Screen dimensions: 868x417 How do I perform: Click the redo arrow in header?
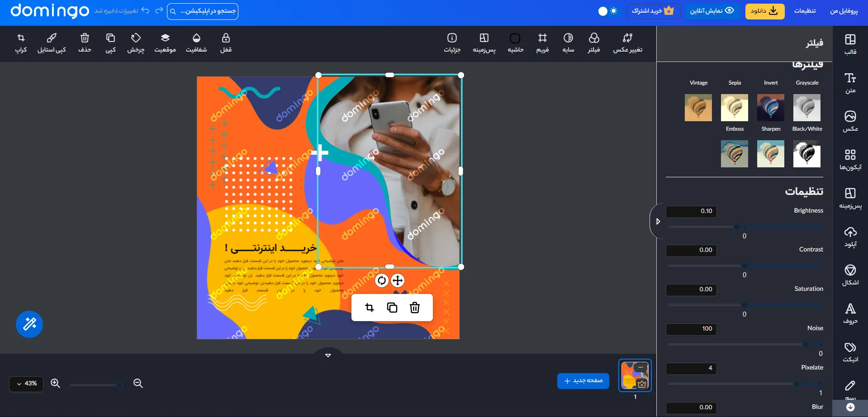[159, 10]
